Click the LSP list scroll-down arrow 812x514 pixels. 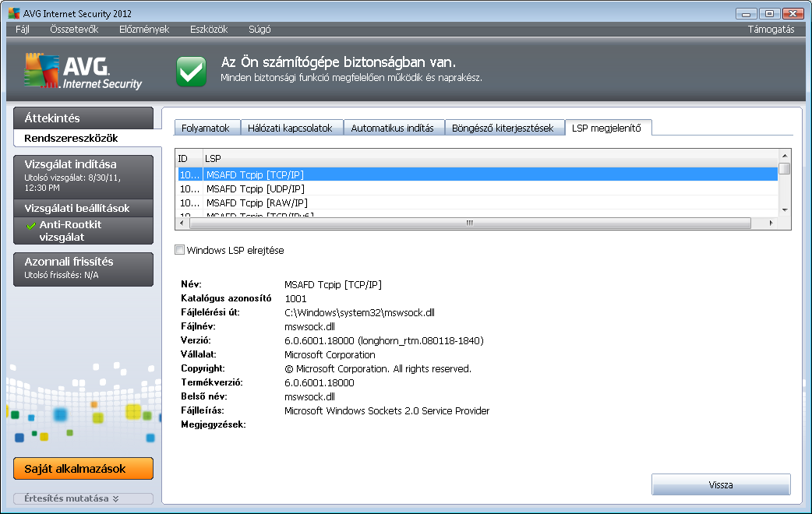785,210
